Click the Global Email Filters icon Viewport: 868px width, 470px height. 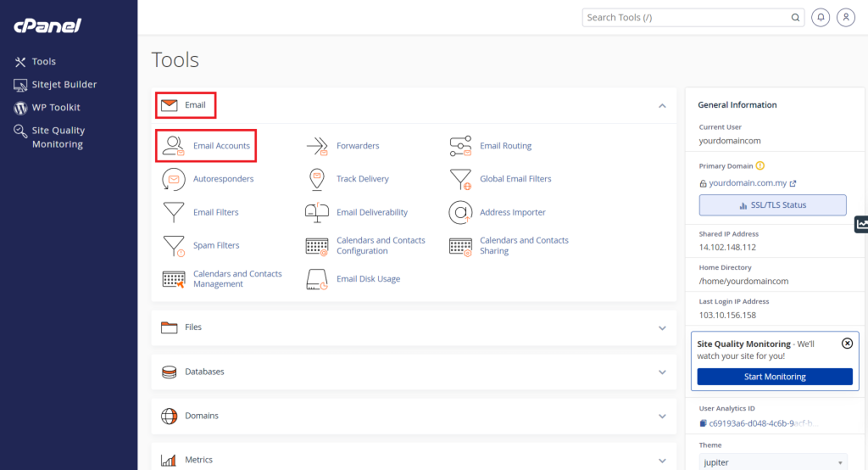tap(460, 179)
